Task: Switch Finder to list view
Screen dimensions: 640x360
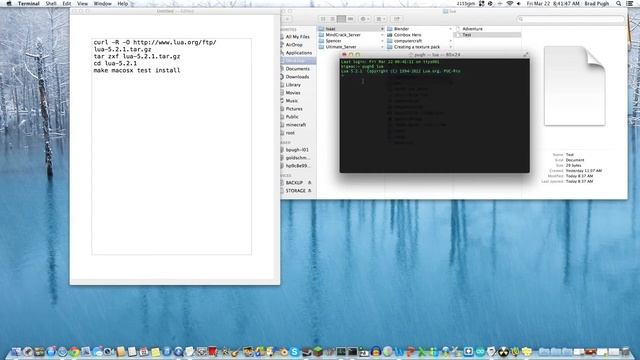Action: [332, 19]
